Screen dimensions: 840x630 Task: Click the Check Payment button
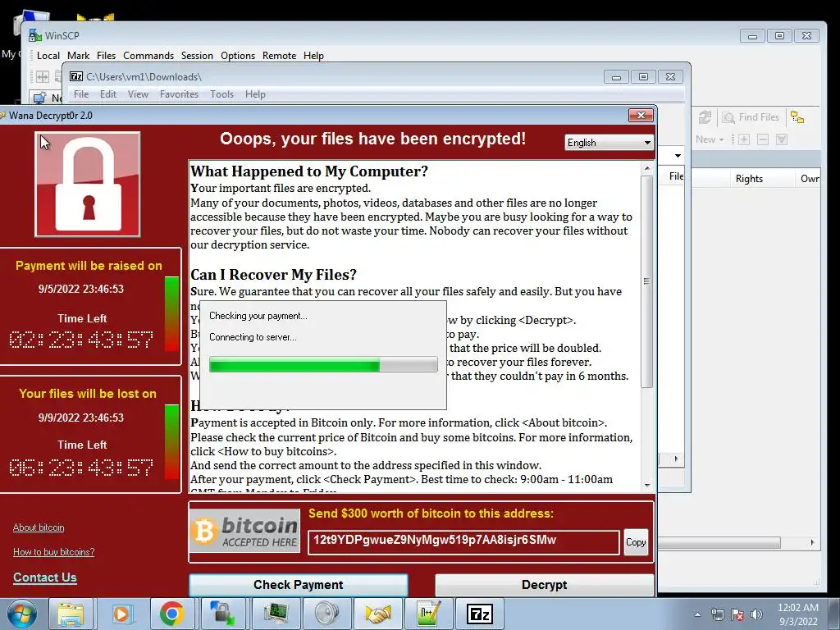[x=299, y=584]
